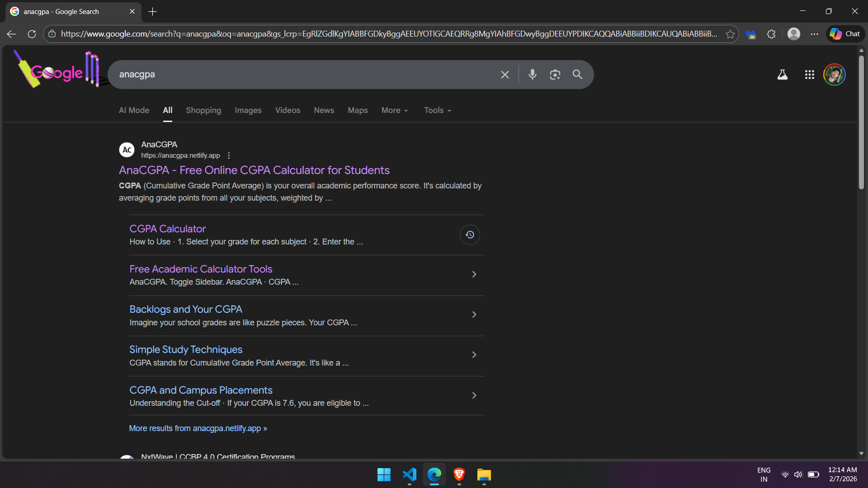
Task: Clear the search box text
Action: pyautogui.click(x=505, y=75)
